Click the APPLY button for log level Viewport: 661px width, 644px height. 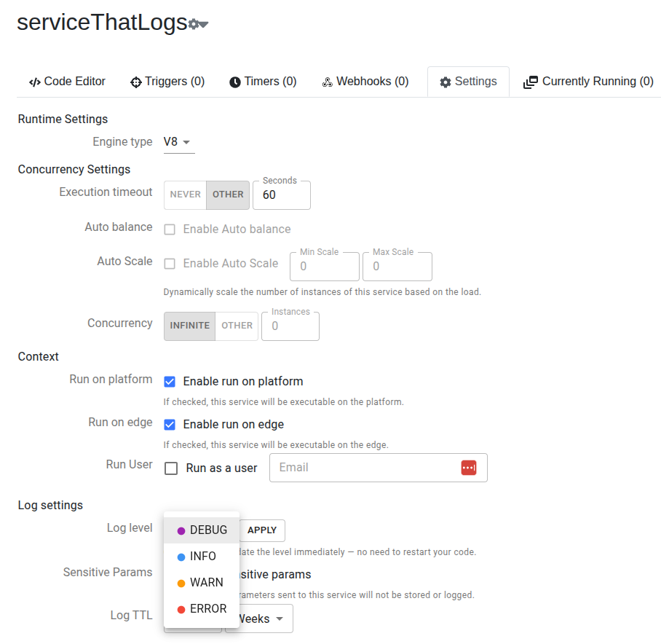coord(262,530)
